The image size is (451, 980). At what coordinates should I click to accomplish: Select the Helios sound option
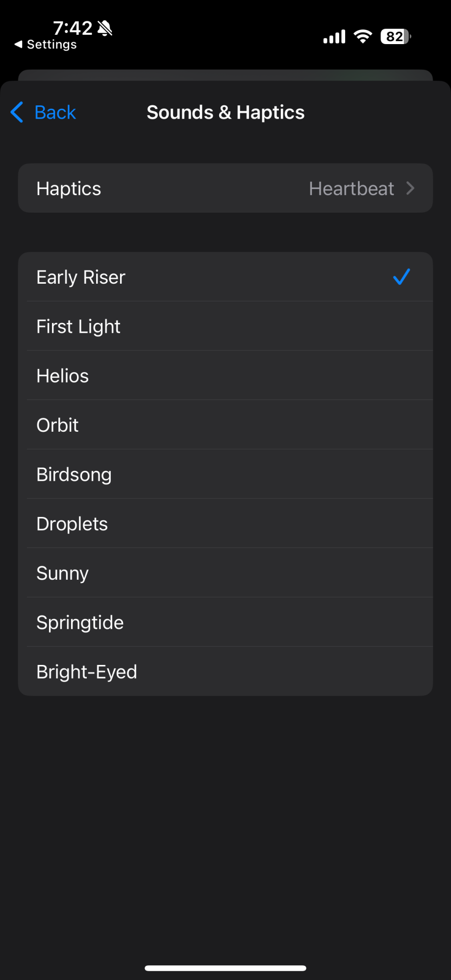[x=63, y=376]
